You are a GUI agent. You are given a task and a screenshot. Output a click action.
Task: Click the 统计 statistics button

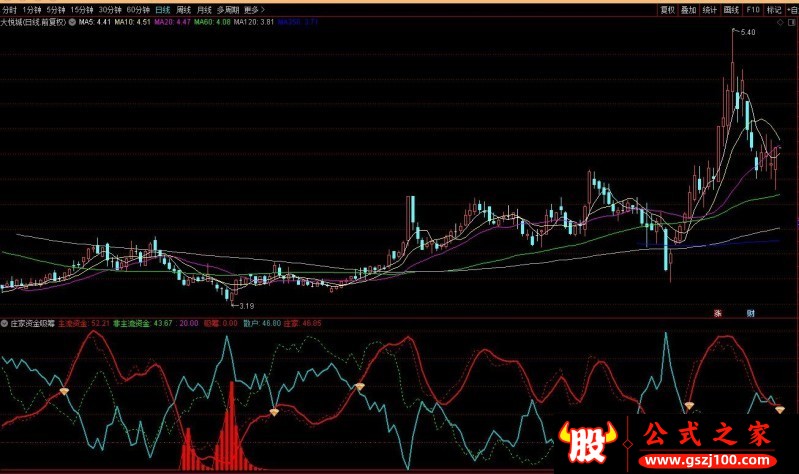[x=709, y=9]
